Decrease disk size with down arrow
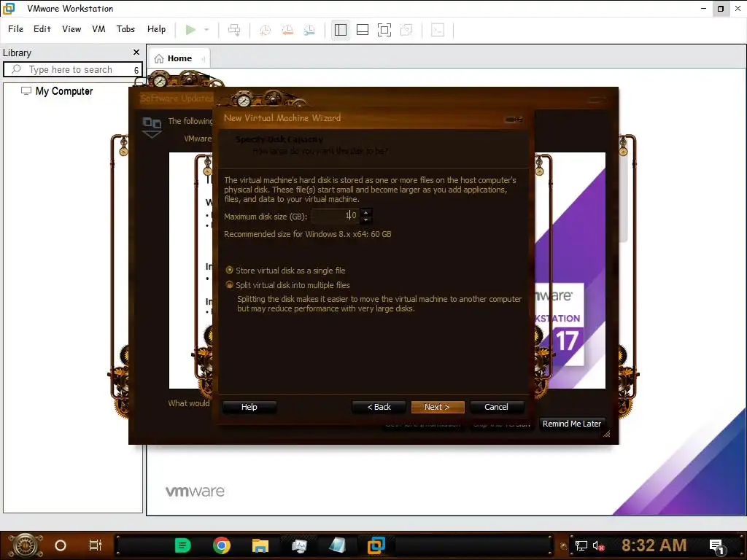747x560 pixels. (366, 219)
